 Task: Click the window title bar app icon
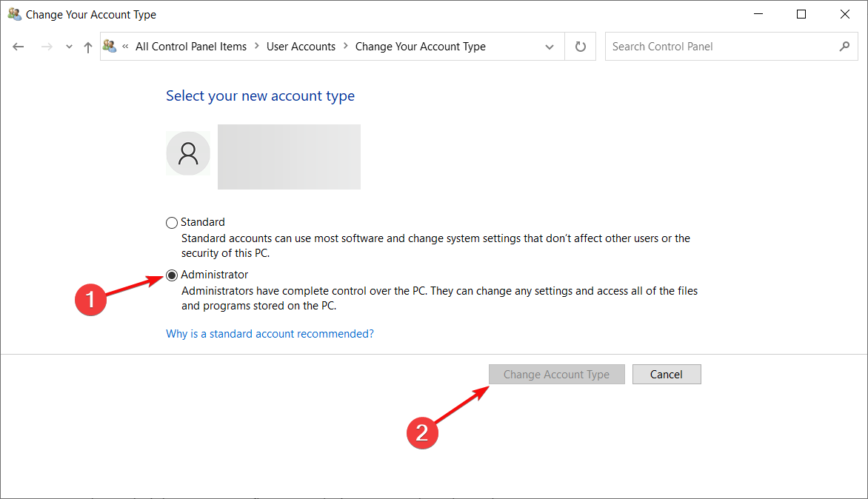[x=14, y=14]
